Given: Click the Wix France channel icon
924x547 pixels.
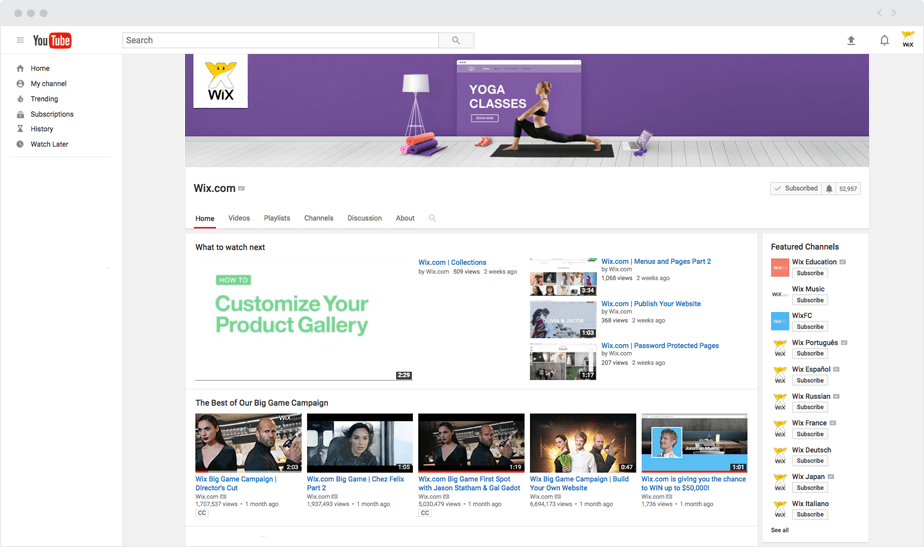Looking at the screenshot, I should point(780,429).
